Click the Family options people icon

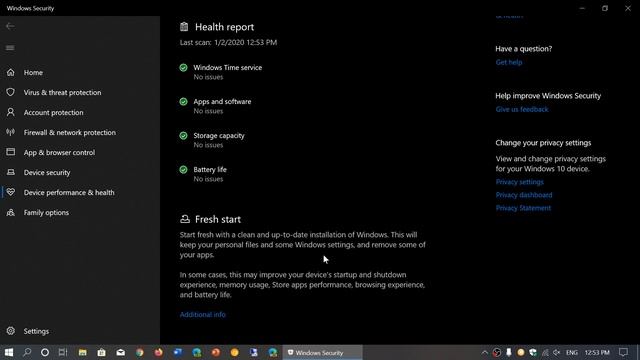click(11, 212)
